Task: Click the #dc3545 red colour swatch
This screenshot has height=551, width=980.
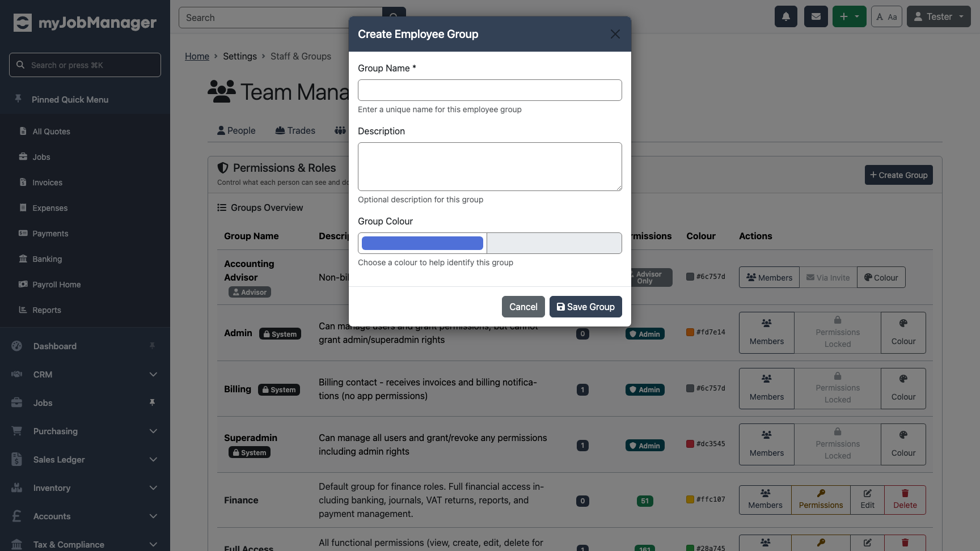Action: [x=690, y=444]
